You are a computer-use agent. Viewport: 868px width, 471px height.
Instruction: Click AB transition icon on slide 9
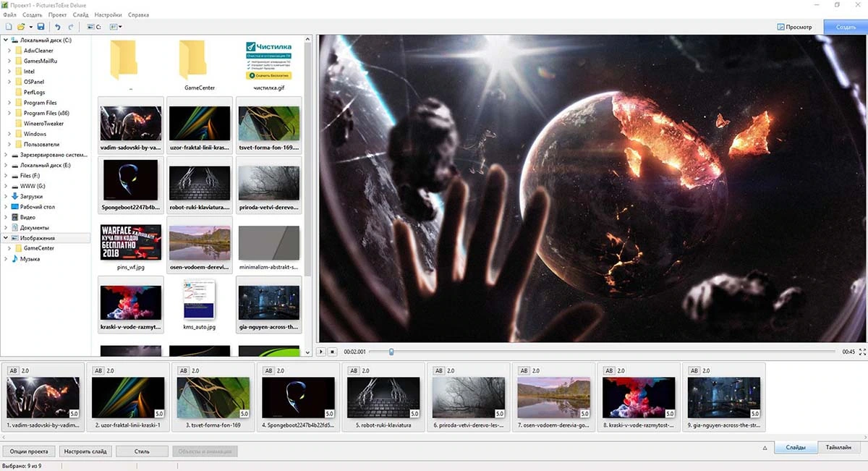coord(694,370)
